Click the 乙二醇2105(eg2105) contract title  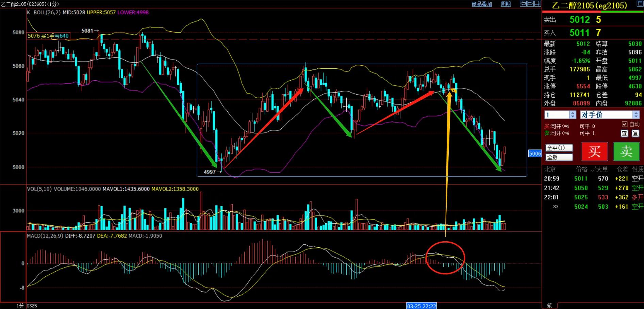pyautogui.click(x=589, y=5)
